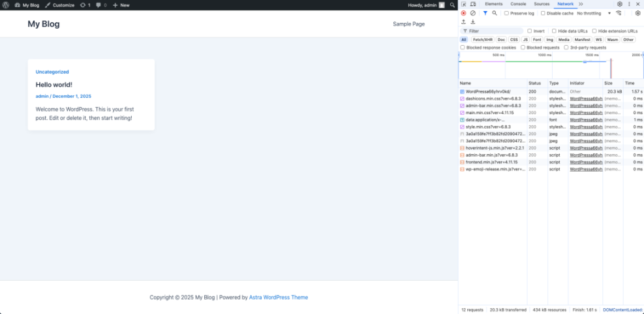The image size is (644, 314).
Task: Sort requests by the Size column header
Action: [x=613, y=83]
